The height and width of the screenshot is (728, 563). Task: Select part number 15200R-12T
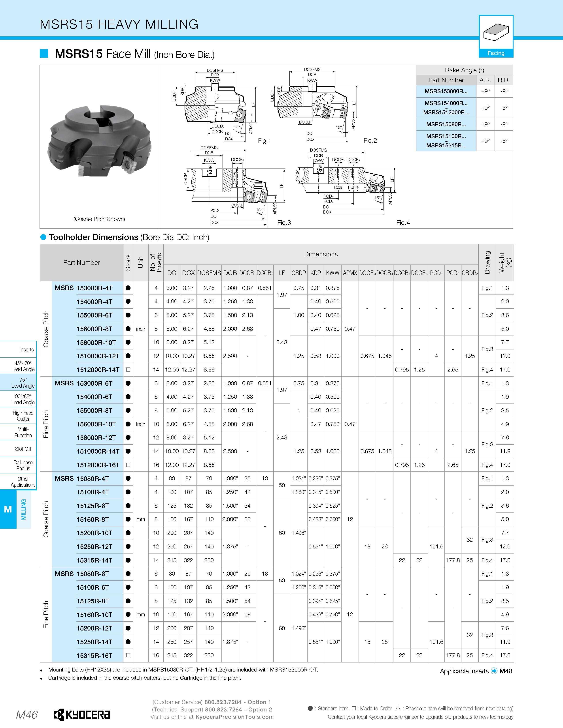pyautogui.click(x=94, y=628)
